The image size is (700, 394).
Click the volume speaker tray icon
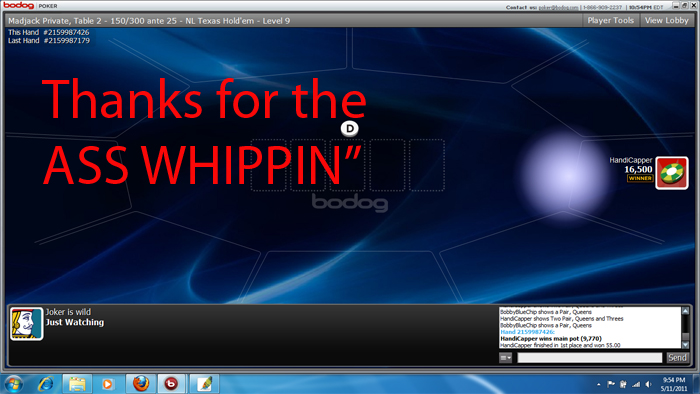(649, 384)
